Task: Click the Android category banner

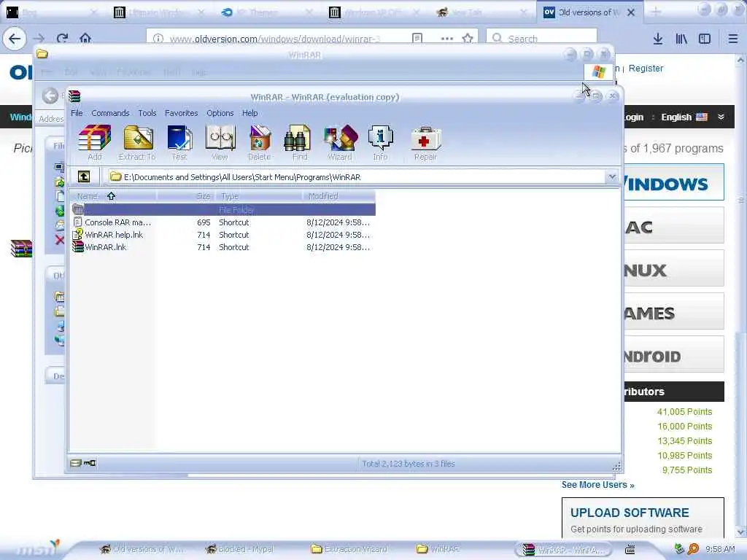Action: 673,355
